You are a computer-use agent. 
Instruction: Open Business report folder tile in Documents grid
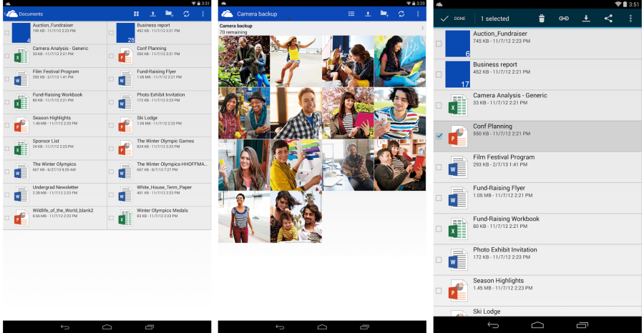[x=126, y=33]
